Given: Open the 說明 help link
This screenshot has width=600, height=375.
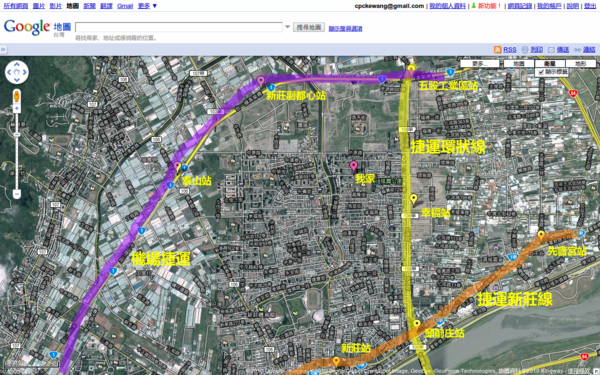Looking at the screenshot, I should tap(572, 6).
